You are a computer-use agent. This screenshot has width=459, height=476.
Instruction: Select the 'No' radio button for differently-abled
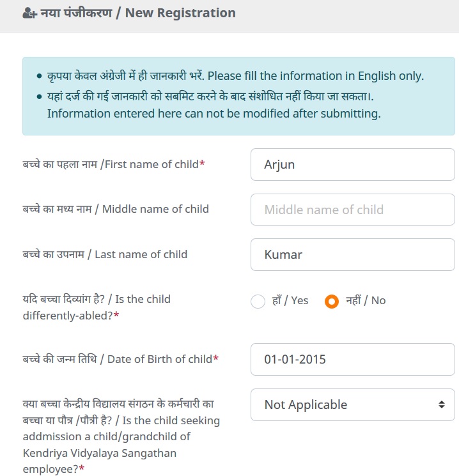[331, 301]
